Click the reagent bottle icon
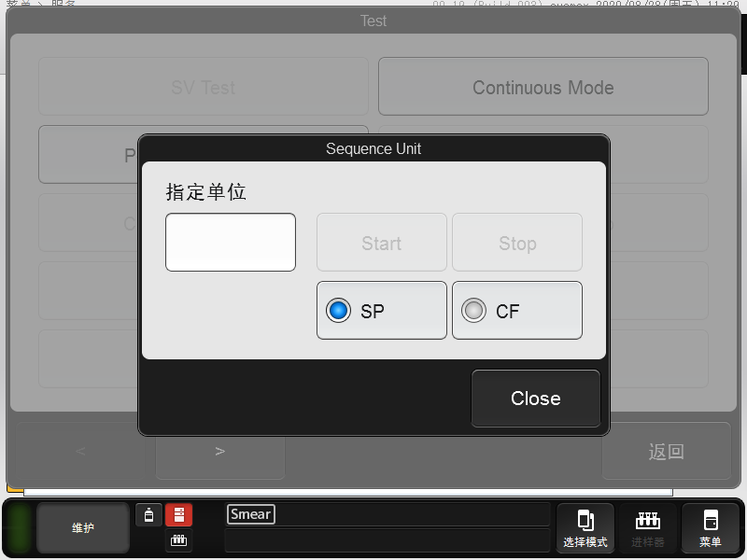 click(x=148, y=515)
